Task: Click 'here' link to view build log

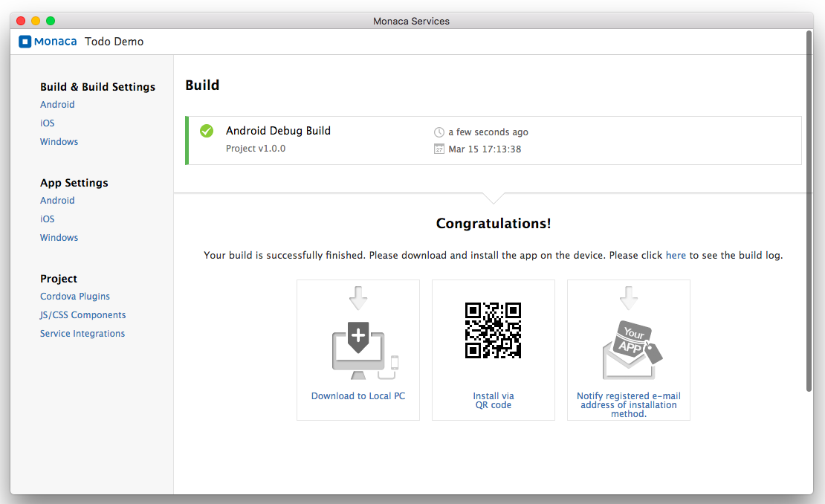Action: 676,255
